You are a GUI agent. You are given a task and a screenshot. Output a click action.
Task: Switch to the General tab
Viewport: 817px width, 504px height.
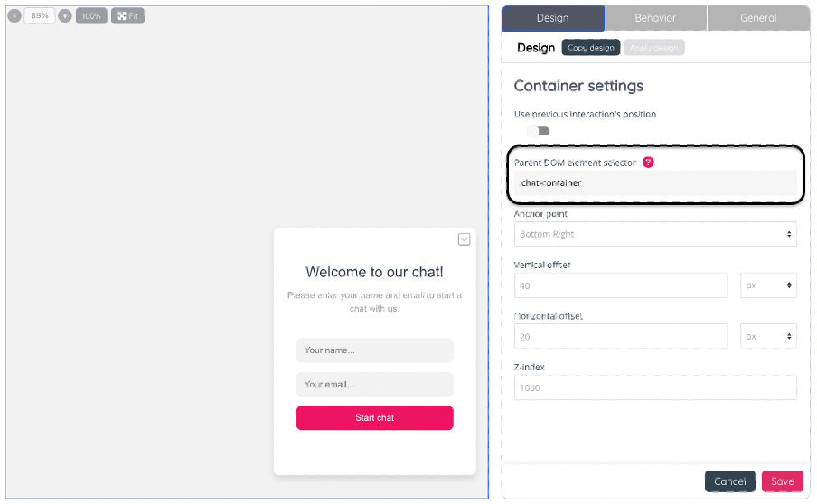click(x=758, y=18)
